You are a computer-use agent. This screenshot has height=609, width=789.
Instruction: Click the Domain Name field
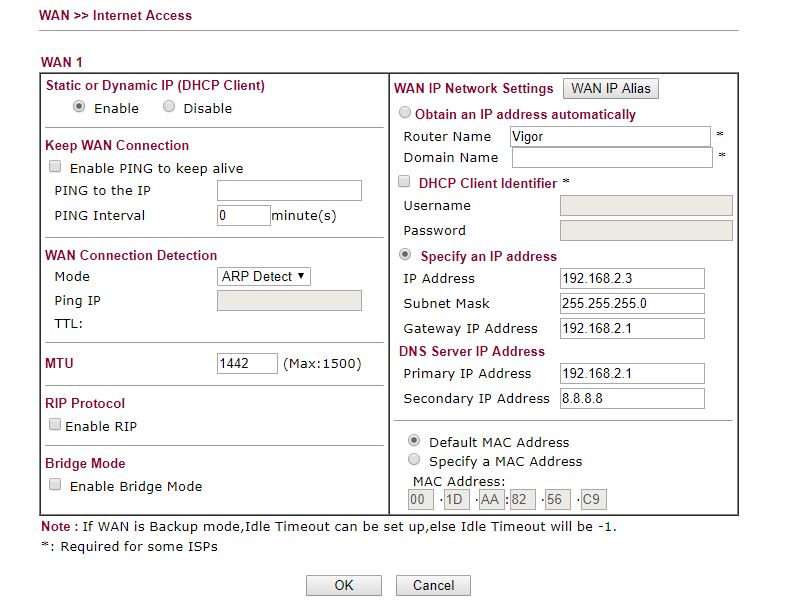point(611,158)
